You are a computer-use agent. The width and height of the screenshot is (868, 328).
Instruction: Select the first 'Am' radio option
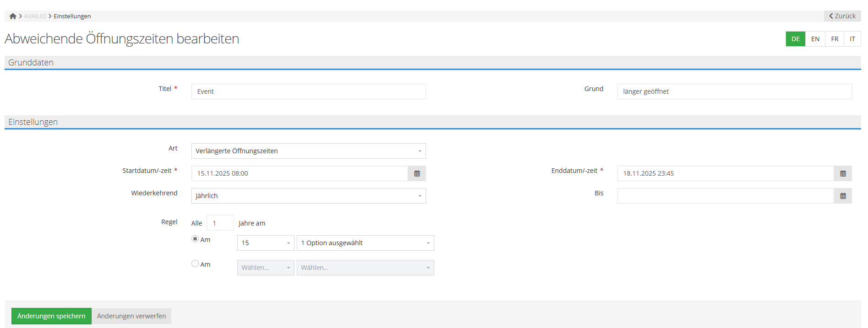point(195,239)
